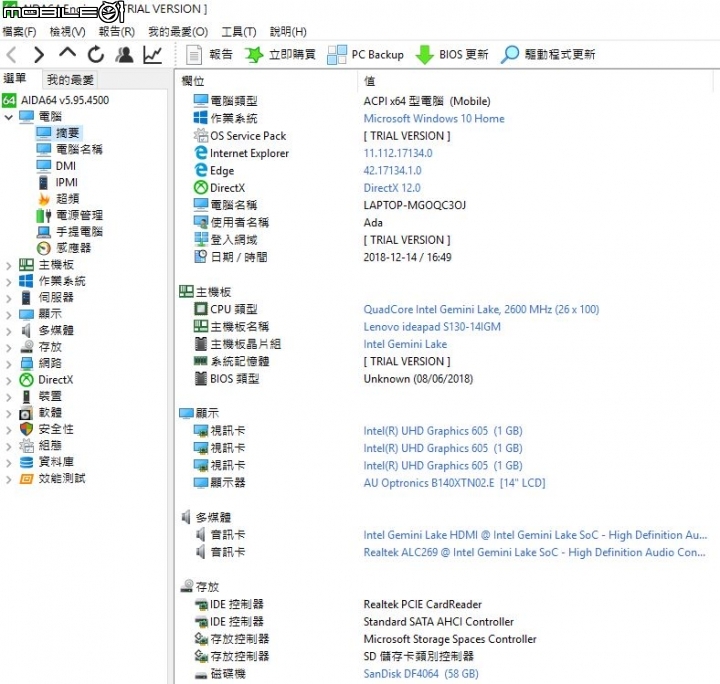Screen dimensions: 720x684
Task: Open 說明(H) menu
Action: [288, 32]
